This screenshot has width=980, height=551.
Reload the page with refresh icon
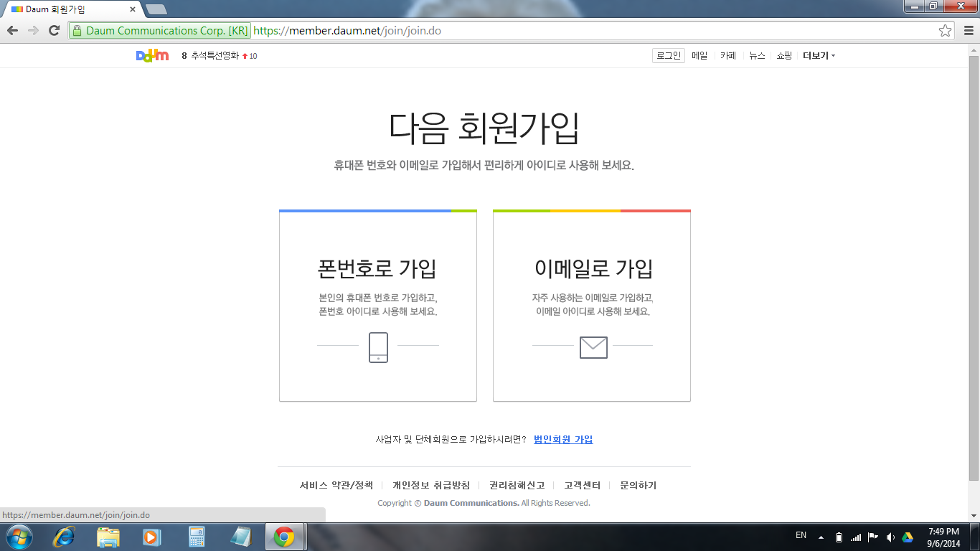(54, 30)
